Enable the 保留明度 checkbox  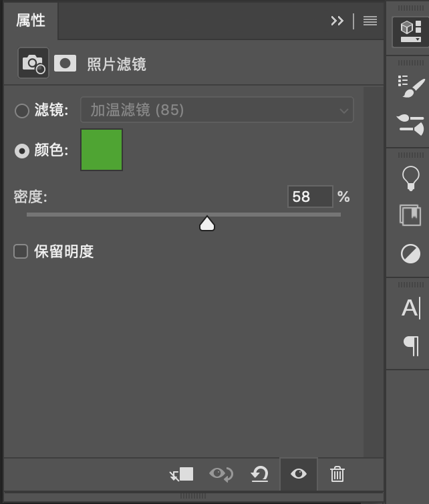click(21, 251)
